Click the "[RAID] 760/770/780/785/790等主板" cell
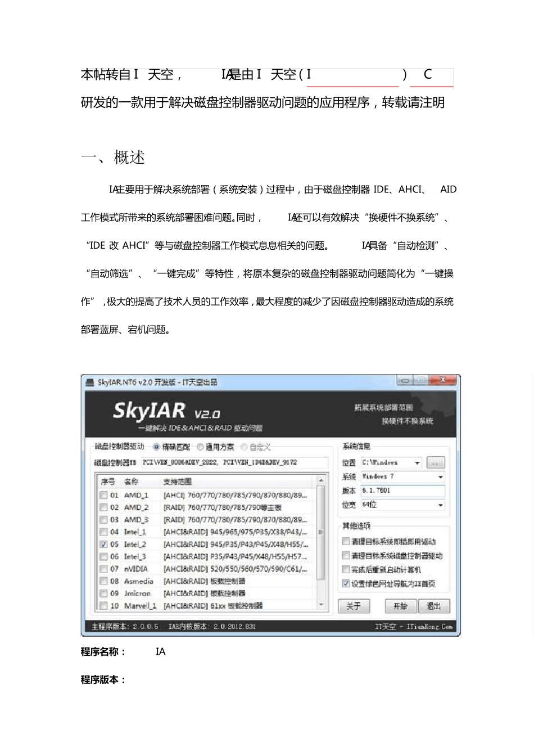 pos(223,507)
